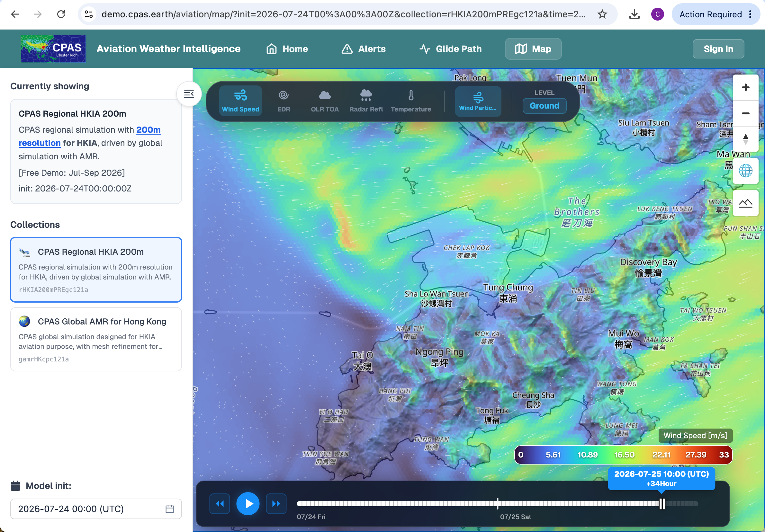
Task: Click the globe icon of Global AMR collection
Action: [x=25, y=321]
